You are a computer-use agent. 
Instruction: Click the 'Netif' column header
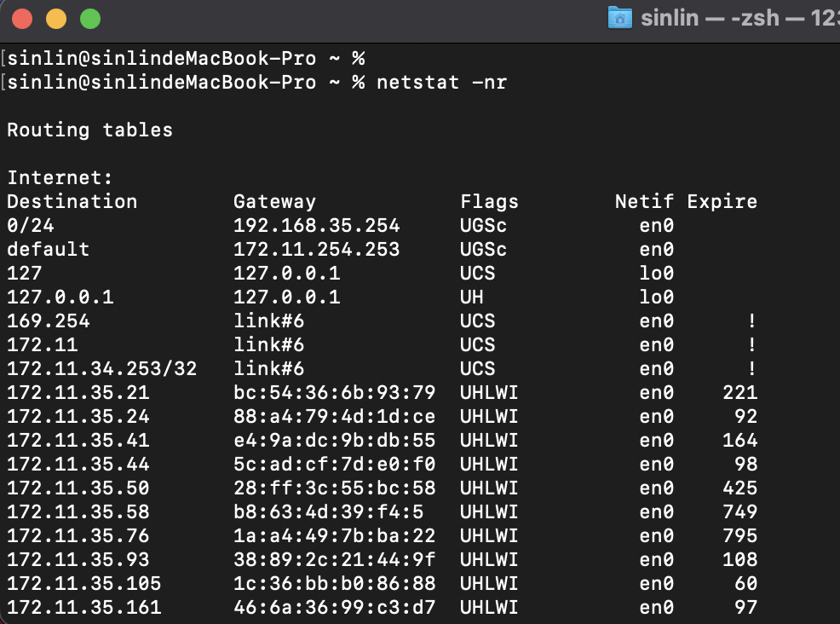pyautogui.click(x=644, y=201)
